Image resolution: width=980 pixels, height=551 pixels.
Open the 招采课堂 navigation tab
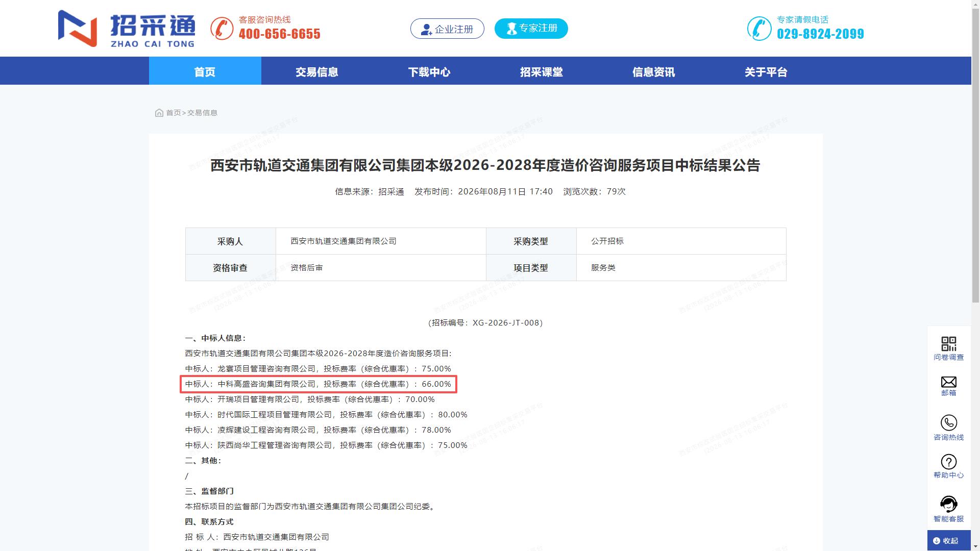(x=542, y=71)
